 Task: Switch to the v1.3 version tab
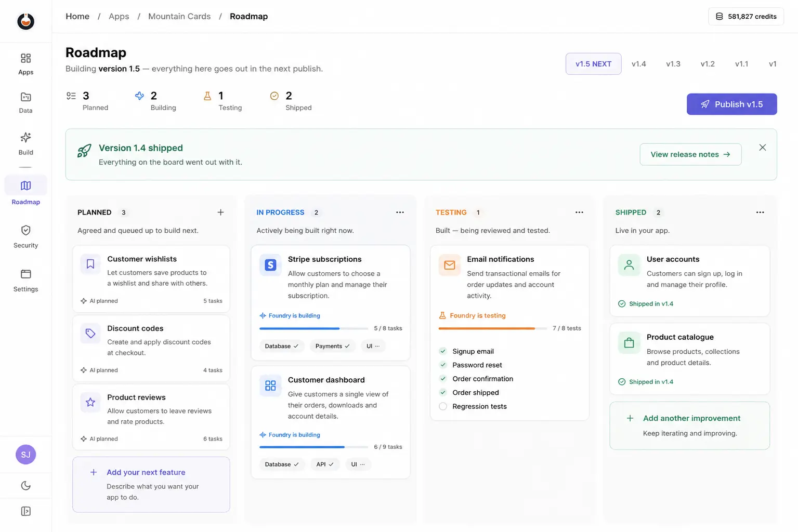[x=673, y=64]
